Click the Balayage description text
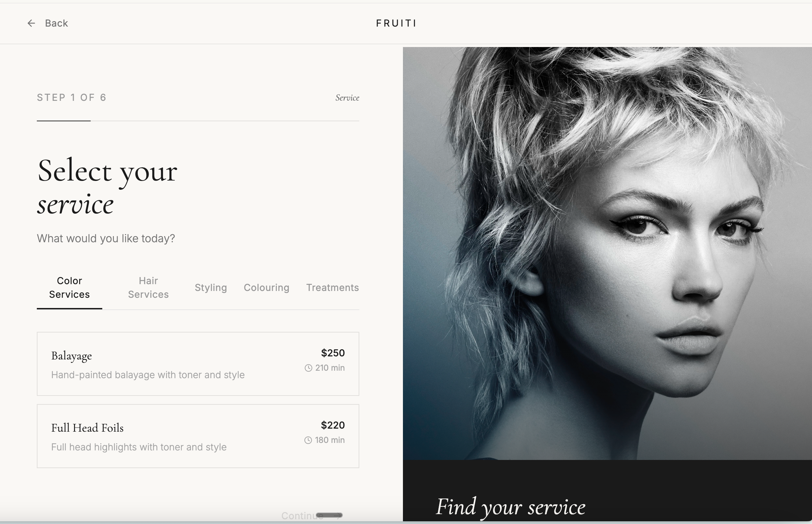 148,375
